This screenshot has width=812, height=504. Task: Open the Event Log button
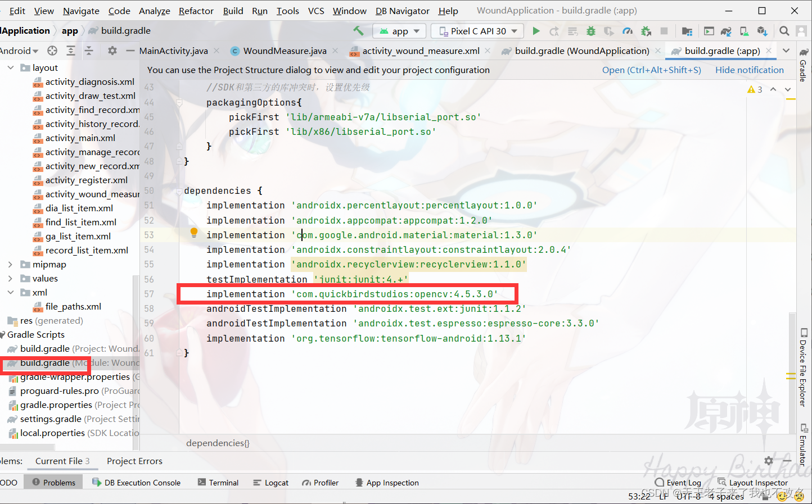click(x=678, y=482)
